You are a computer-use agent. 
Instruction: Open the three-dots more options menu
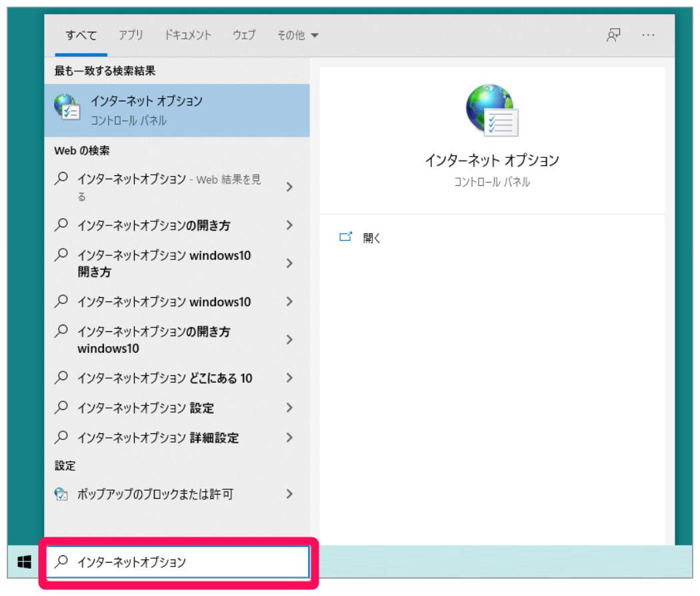coord(648,35)
